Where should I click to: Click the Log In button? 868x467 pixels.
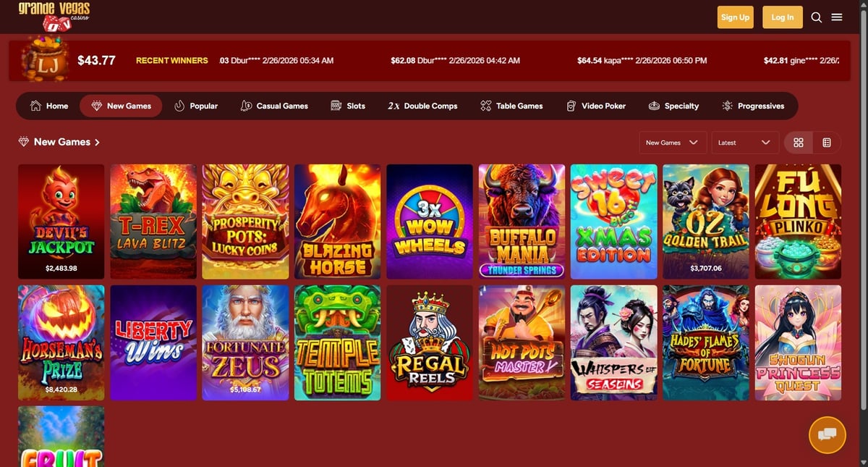(783, 17)
